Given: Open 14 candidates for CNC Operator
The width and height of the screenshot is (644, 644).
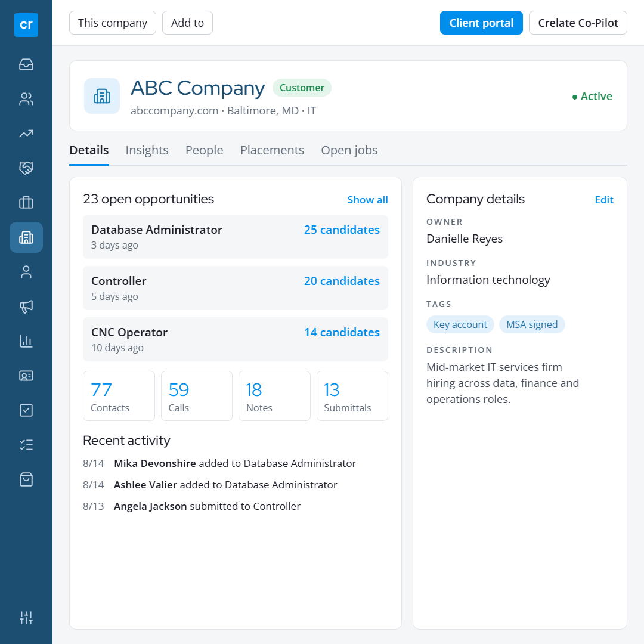Looking at the screenshot, I should (342, 332).
